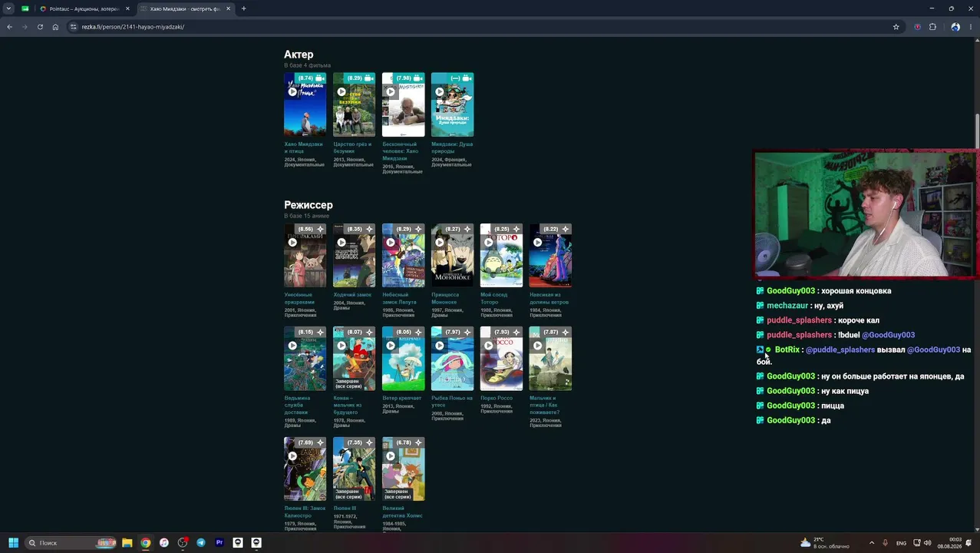Play icon on Ведьмина служба доставки poster
The width and height of the screenshot is (980, 553).
tap(292, 346)
